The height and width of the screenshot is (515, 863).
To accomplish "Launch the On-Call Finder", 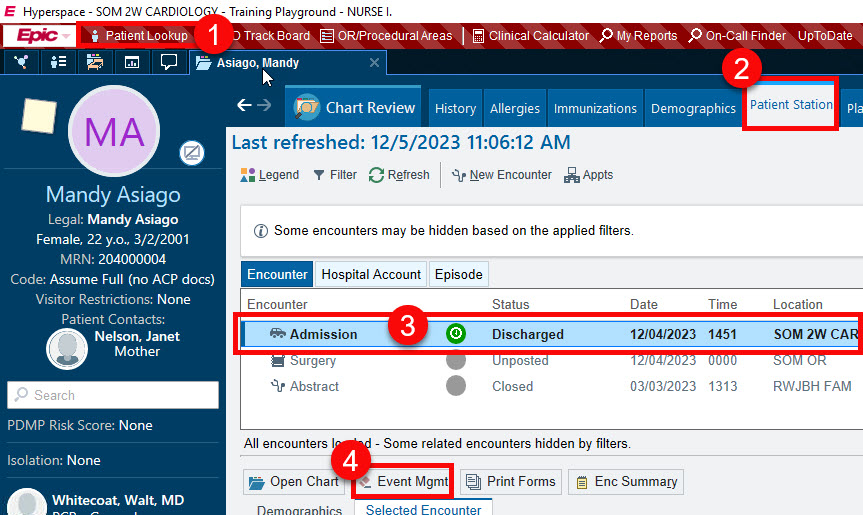I will click(736, 36).
